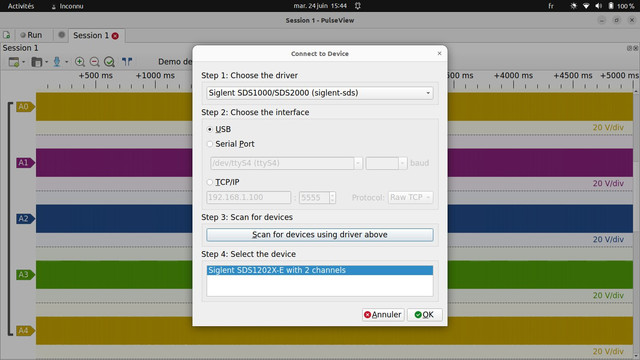
Task: Click the zoom-to-fit icon
Action: click(109, 62)
